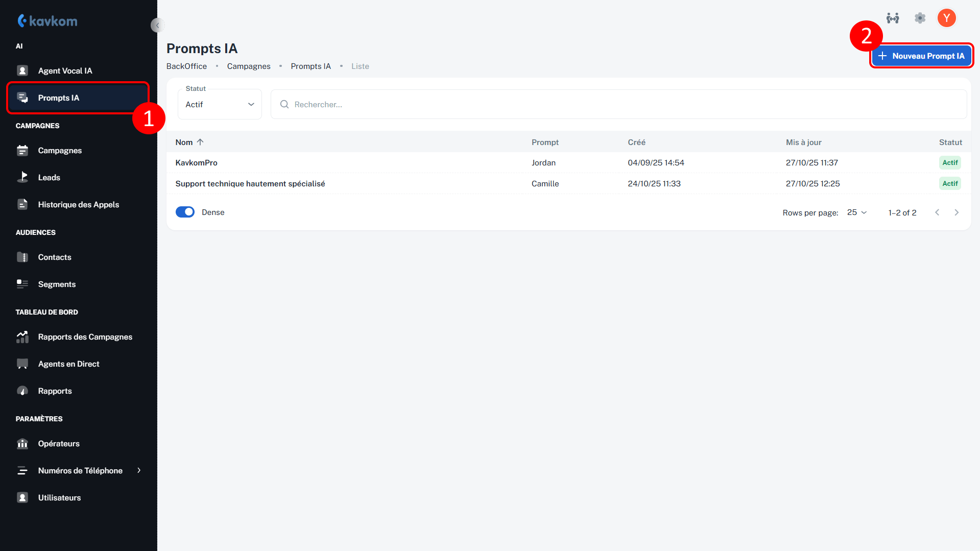Toggle the Dense table switch

(185, 212)
